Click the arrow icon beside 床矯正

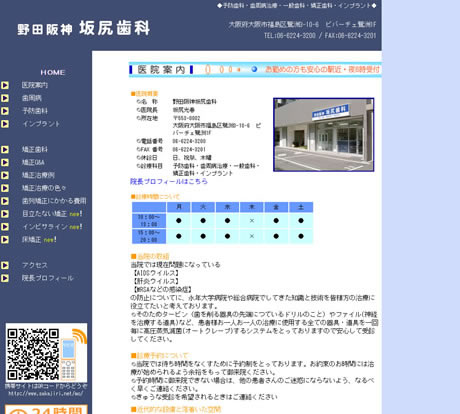[5, 240]
